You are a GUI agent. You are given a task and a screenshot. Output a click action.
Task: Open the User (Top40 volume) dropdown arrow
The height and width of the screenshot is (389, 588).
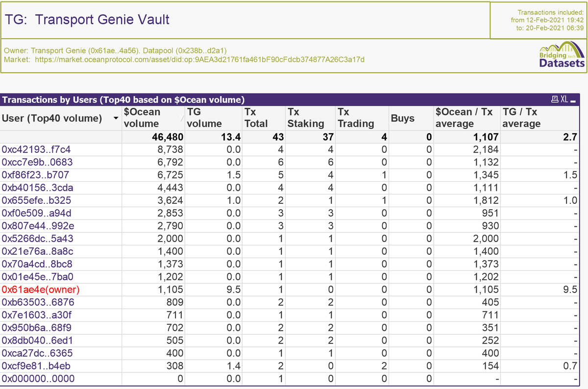[116, 118]
